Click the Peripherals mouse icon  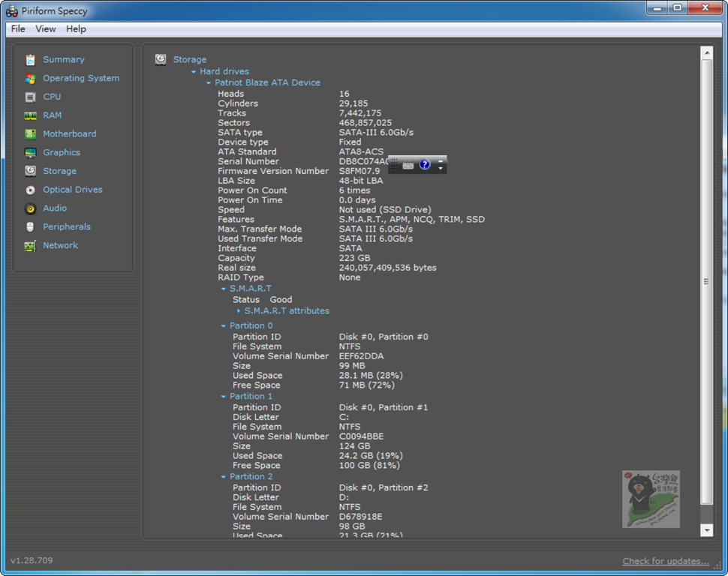pos(30,227)
